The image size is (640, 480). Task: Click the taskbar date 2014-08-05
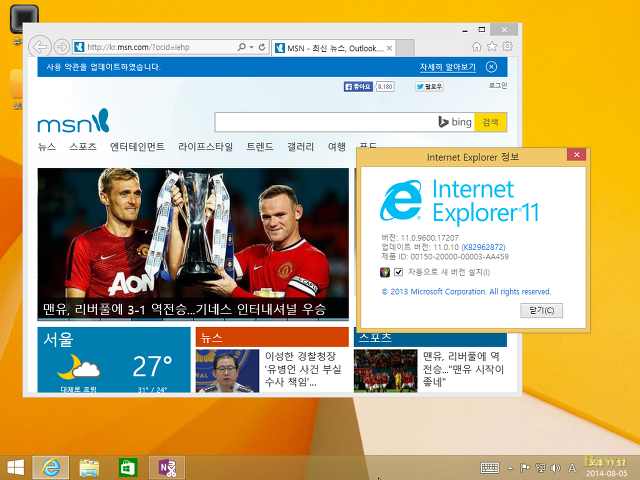pos(607,473)
